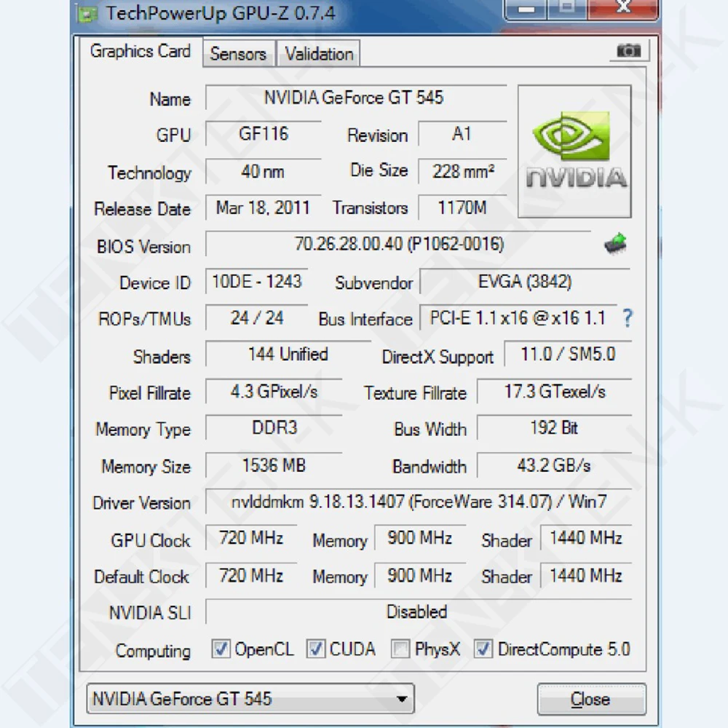Viewport: 728px width, 728px height.
Task: Open the NVIDIA GeForce GT 545 dropdown
Action: click(x=250, y=698)
